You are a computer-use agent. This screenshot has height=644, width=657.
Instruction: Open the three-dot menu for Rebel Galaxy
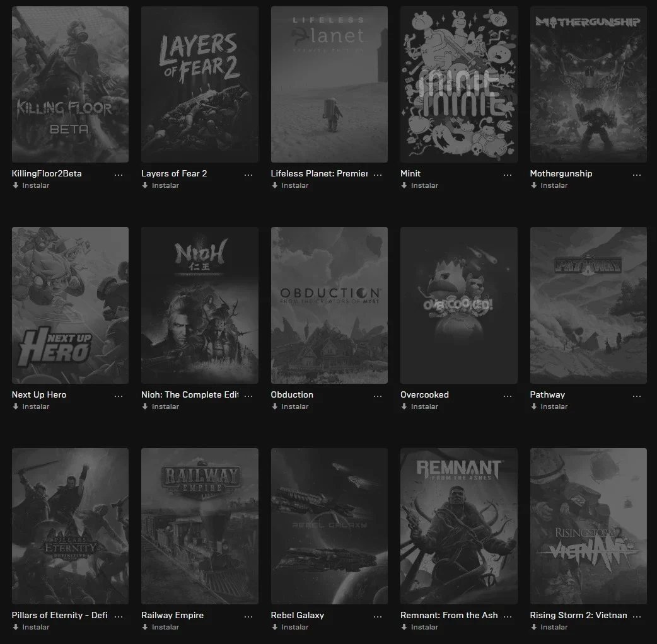pos(378,616)
